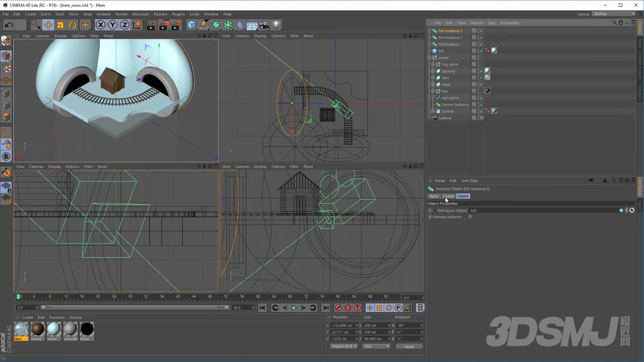Activate the Move tool

(48, 25)
